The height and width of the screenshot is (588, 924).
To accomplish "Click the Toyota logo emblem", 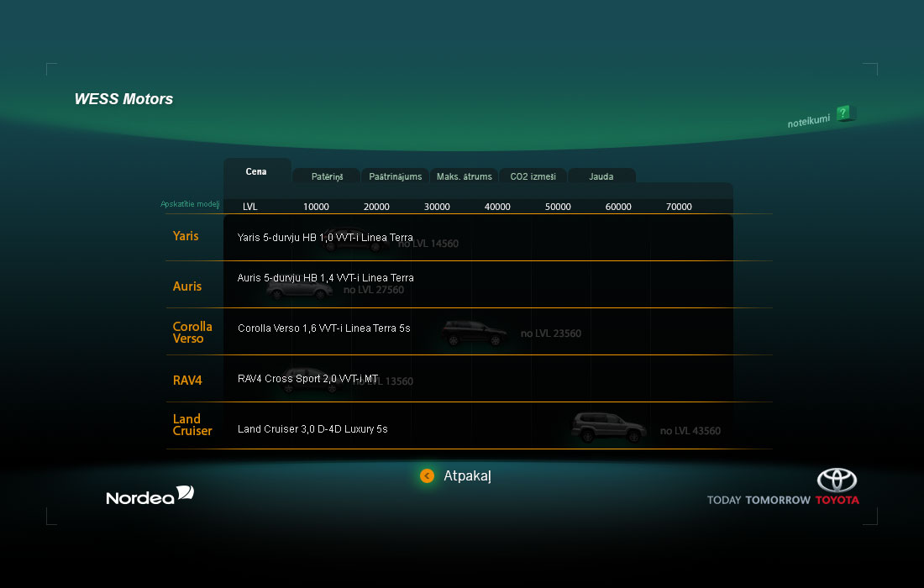I will tap(837, 480).
